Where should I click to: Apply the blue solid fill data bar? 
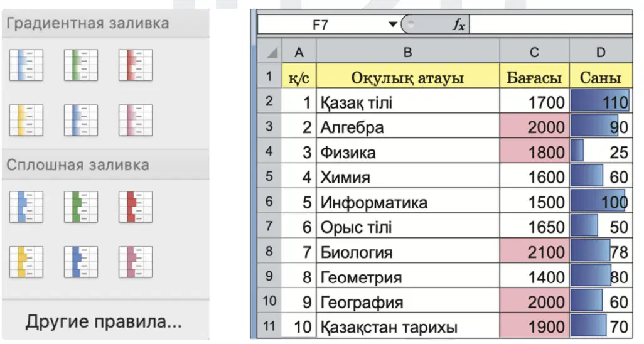coord(26,207)
